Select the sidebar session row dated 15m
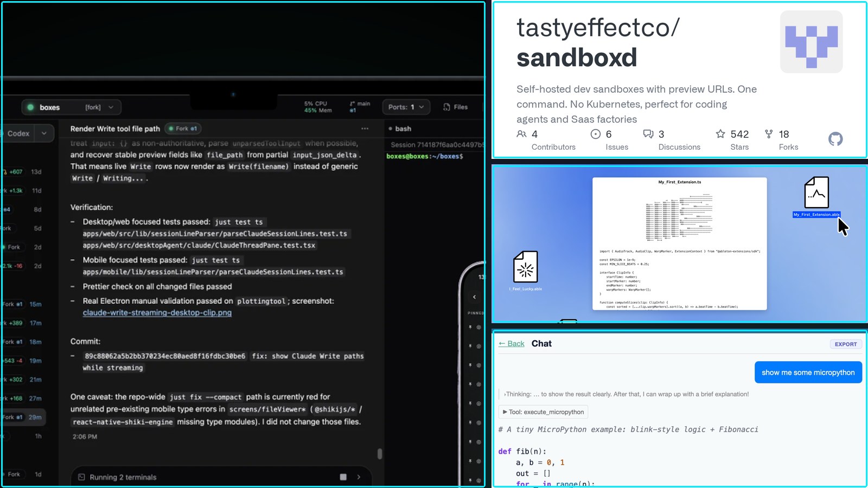The width and height of the screenshot is (868, 488). (x=22, y=304)
